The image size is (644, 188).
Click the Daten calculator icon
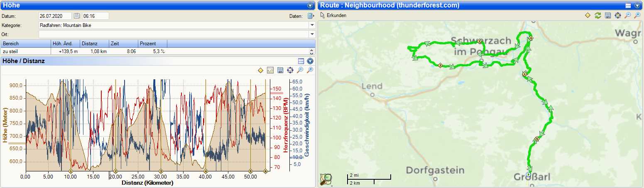tap(310, 16)
